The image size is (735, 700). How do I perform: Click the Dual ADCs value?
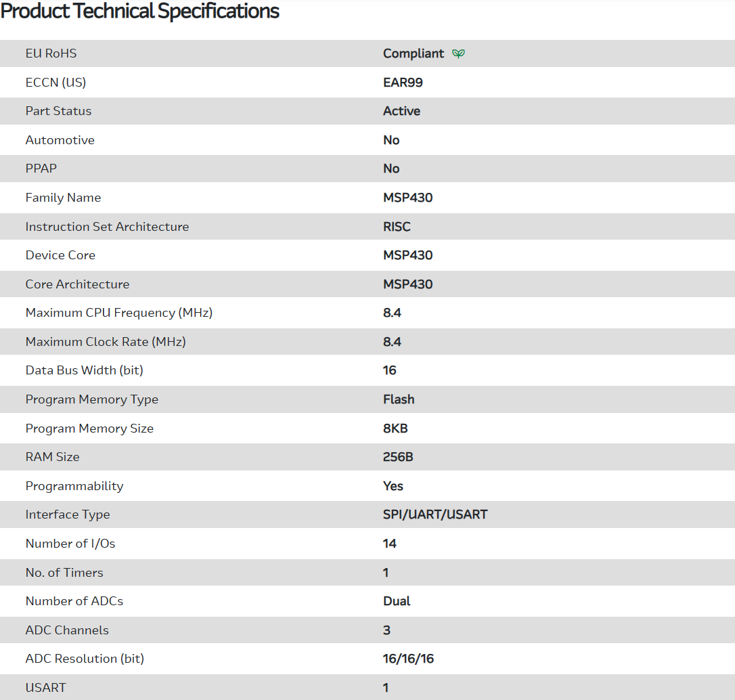(397, 601)
